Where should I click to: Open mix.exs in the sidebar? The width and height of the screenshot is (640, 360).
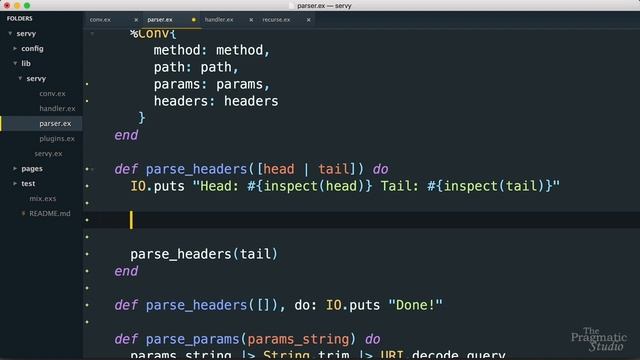[x=42, y=199]
